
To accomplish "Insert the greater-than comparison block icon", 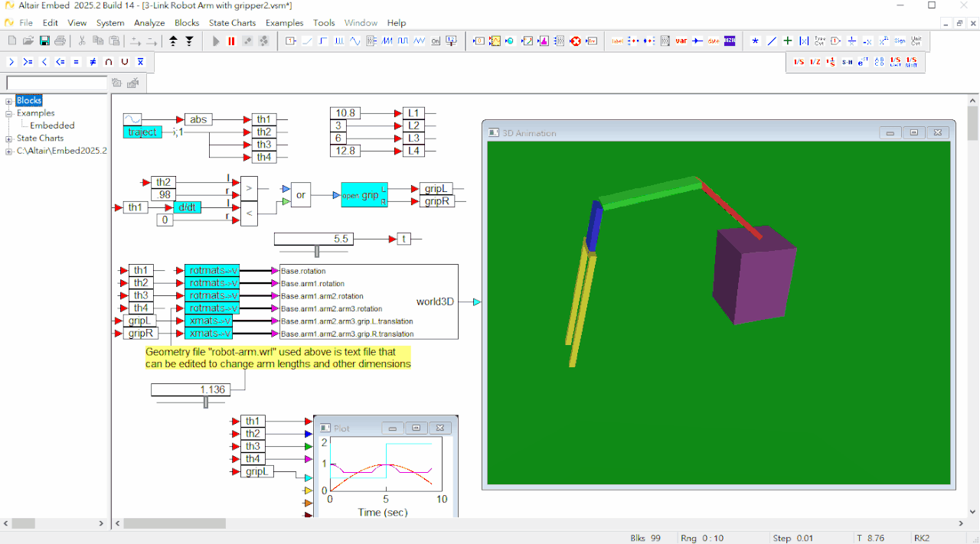I will click(11, 61).
